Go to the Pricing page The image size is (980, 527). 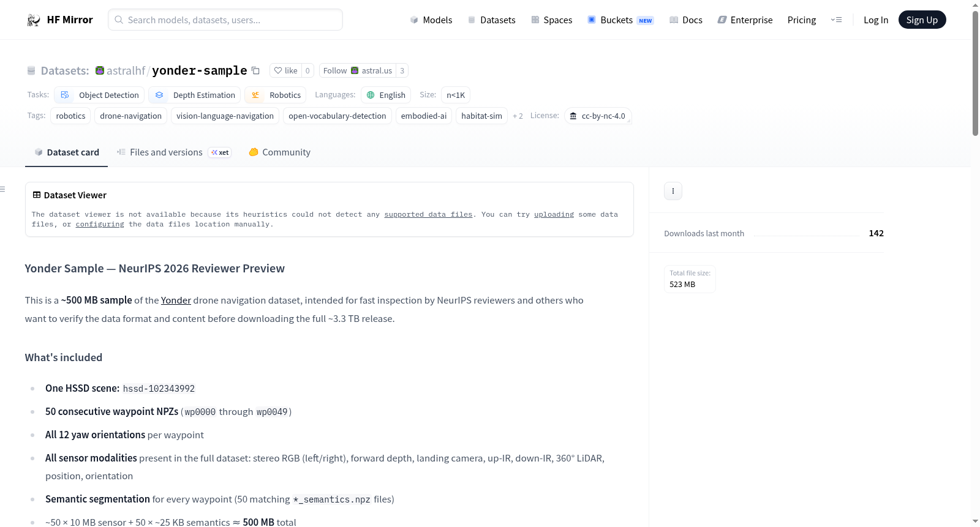tap(802, 20)
